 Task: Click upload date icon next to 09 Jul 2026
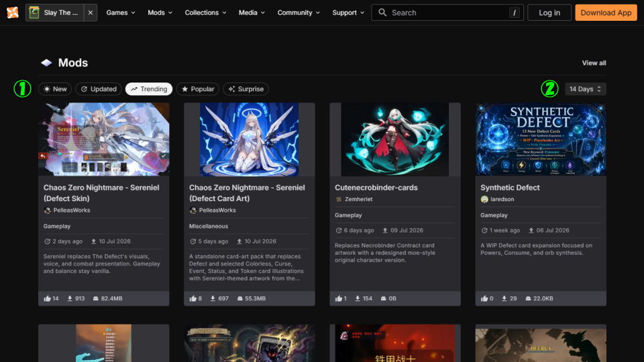pos(385,230)
